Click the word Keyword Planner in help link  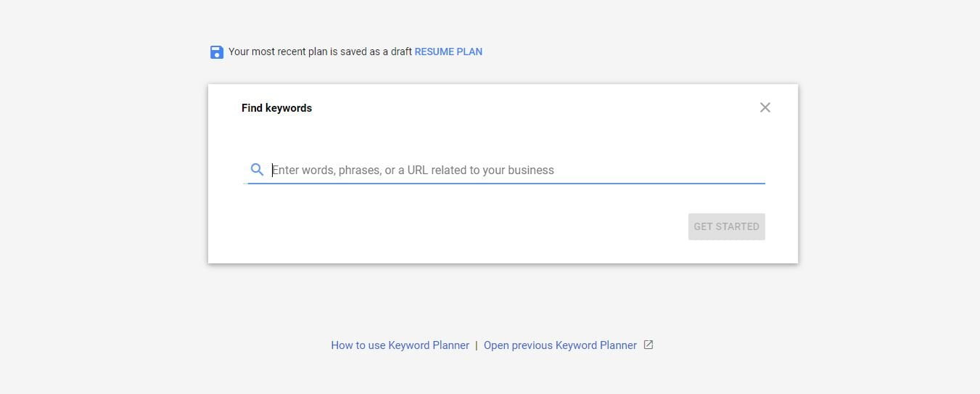(x=429, y=345)
